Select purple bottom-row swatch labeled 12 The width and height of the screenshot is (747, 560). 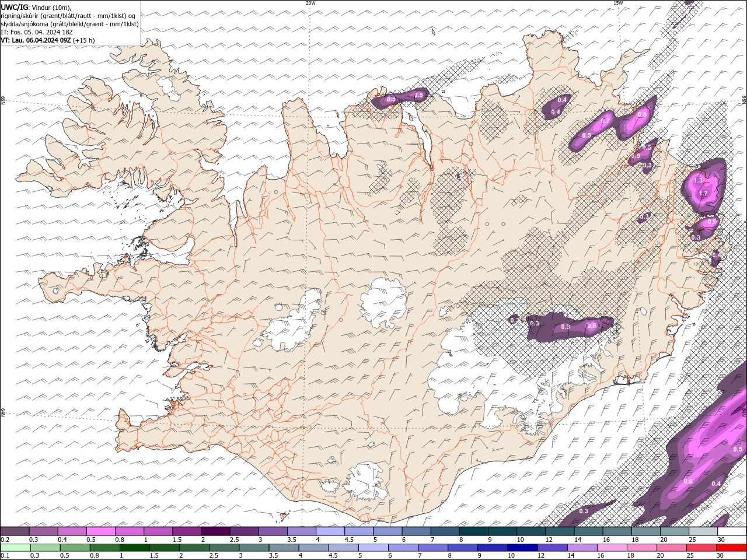click(551, 547)
